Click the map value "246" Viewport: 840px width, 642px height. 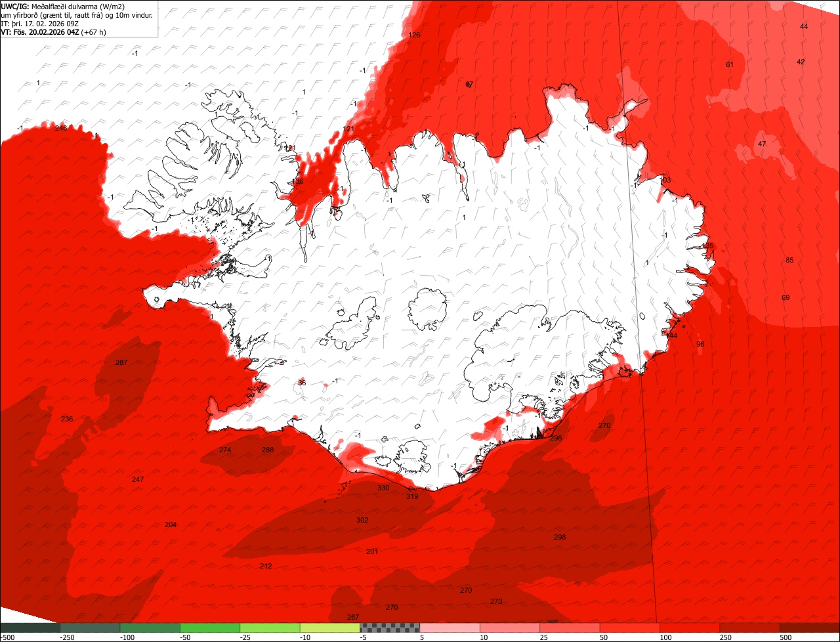pos(61,128)
